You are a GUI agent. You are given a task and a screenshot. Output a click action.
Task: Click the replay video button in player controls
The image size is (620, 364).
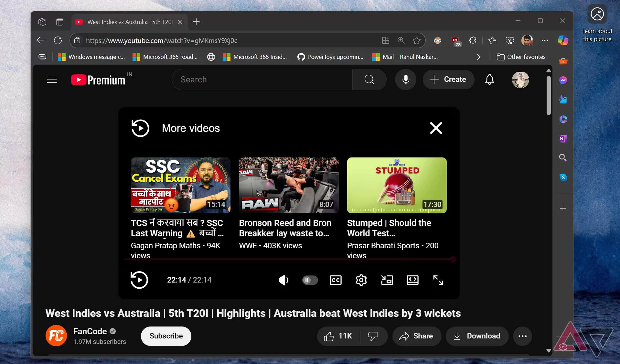(139, 280)
